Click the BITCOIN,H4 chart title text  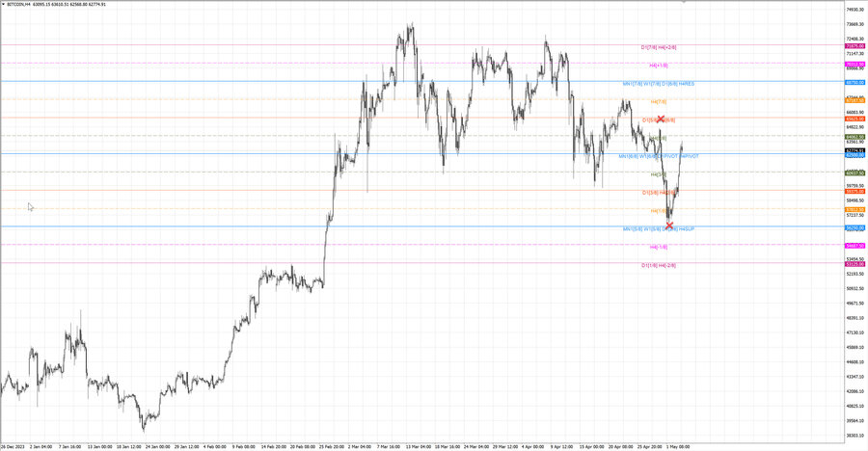pyautogui.click(x=18, y=4)
